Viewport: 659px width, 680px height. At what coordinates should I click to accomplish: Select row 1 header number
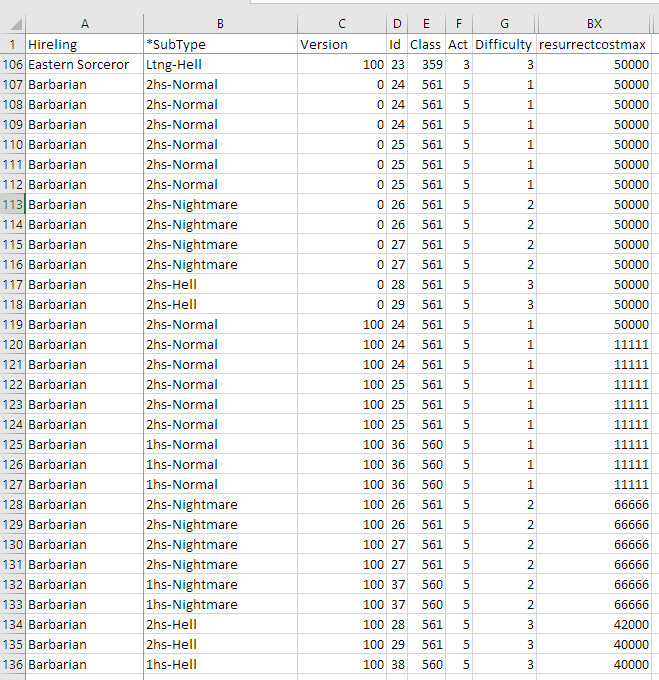[12, 44]
